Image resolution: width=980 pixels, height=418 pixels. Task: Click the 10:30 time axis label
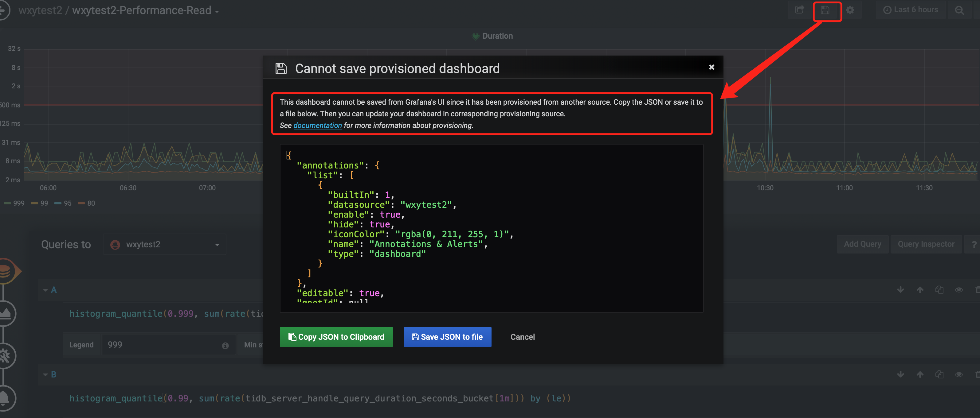765,188
